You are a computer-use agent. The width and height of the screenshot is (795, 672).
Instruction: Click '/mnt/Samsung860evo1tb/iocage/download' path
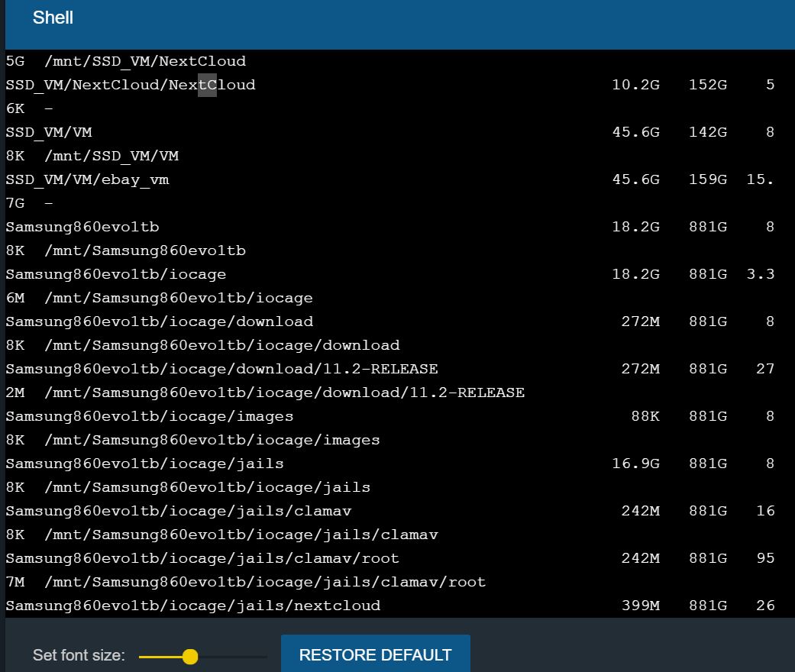222,345
